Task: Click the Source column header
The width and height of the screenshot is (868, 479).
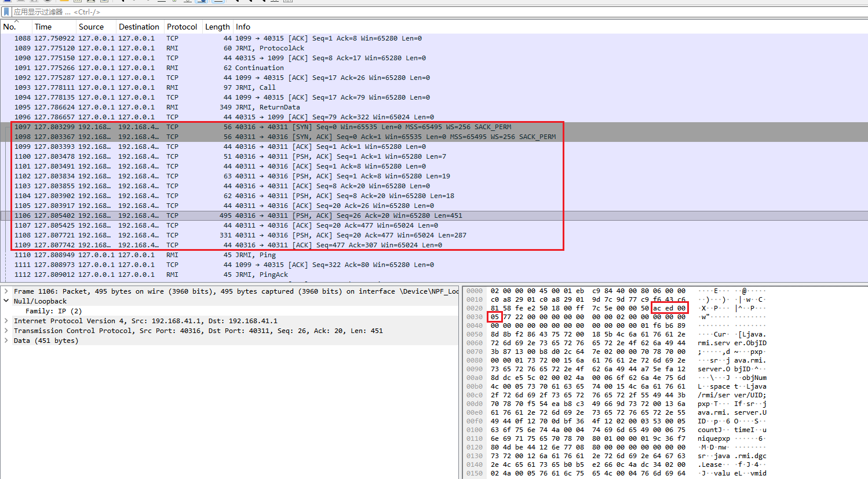Action: coord(91,27)
